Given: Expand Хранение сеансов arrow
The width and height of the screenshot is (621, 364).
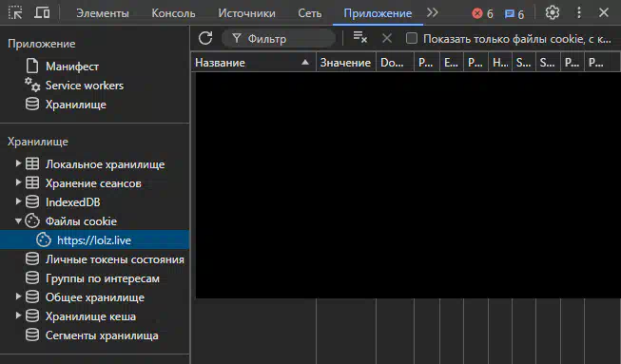Looking at the screenshot, I should tap(18, 182).
